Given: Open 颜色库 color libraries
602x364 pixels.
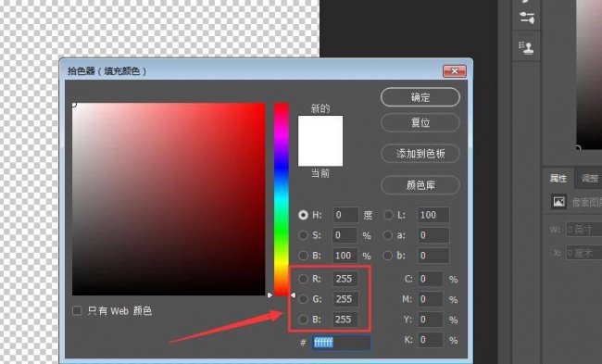Looking at the screenshot, I should 420,185.
